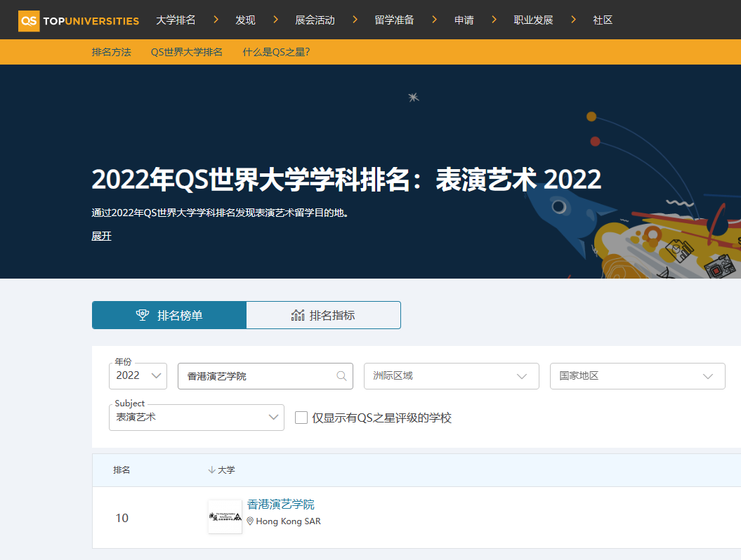This screenshot has height=560, width=741.
Task: Open the Subject 表演艺术 dropdown
Action: [x=197, y=418]
